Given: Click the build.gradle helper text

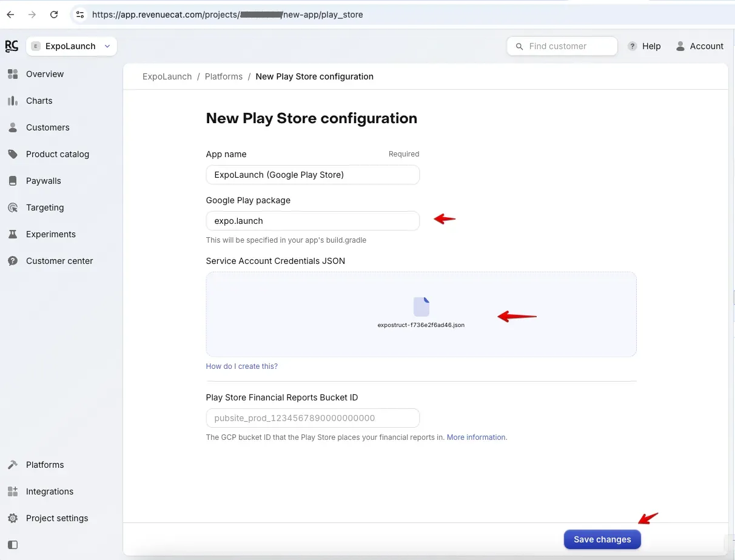Looking at the screenshot, I should pos(286,240).
